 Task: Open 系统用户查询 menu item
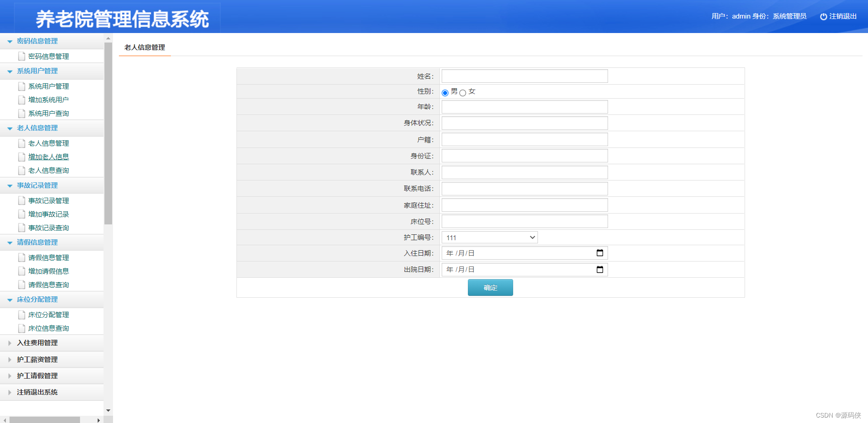[x=48, y=113]
